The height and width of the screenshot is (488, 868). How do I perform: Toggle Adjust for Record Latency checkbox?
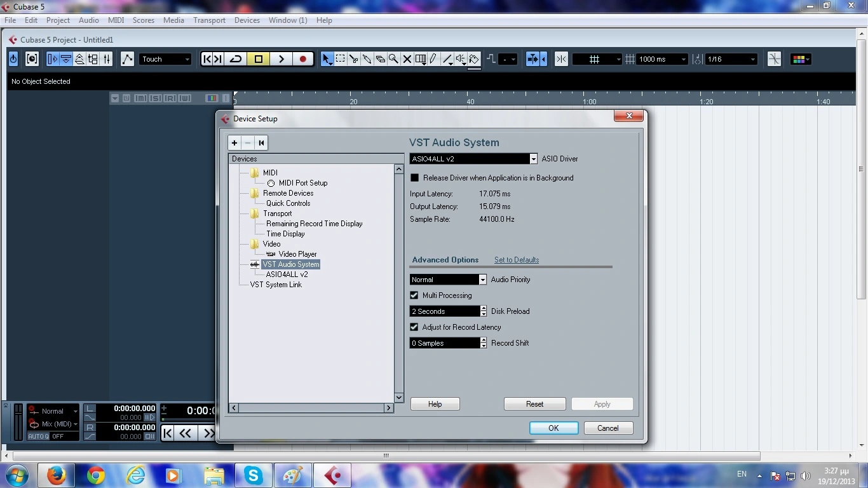pyautogui.click(x=414, y=327)
